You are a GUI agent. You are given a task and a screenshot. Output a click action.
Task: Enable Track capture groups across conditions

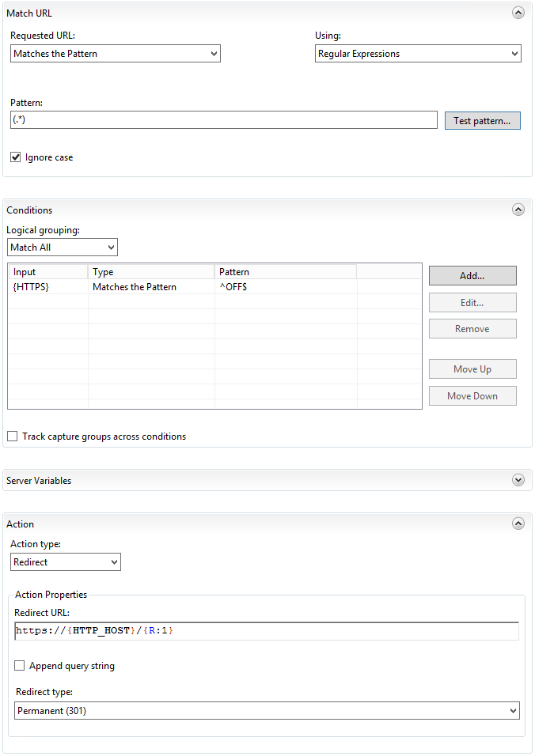[x=13, y=437]
